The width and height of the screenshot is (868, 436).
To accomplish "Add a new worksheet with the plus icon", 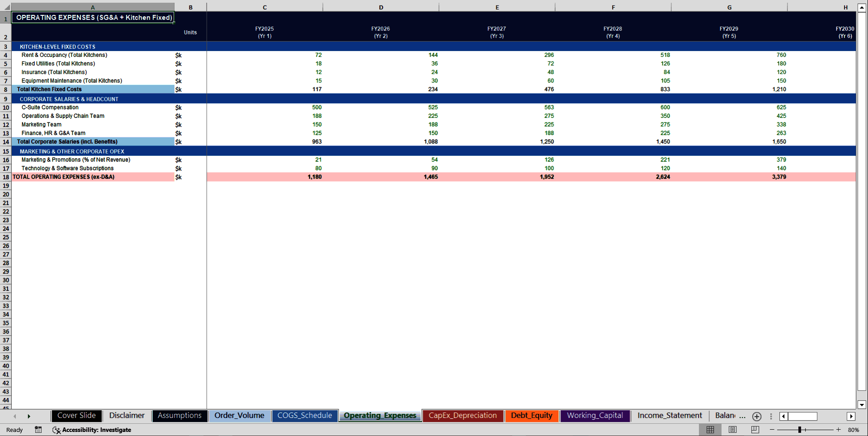I will [x=756, y=417].
